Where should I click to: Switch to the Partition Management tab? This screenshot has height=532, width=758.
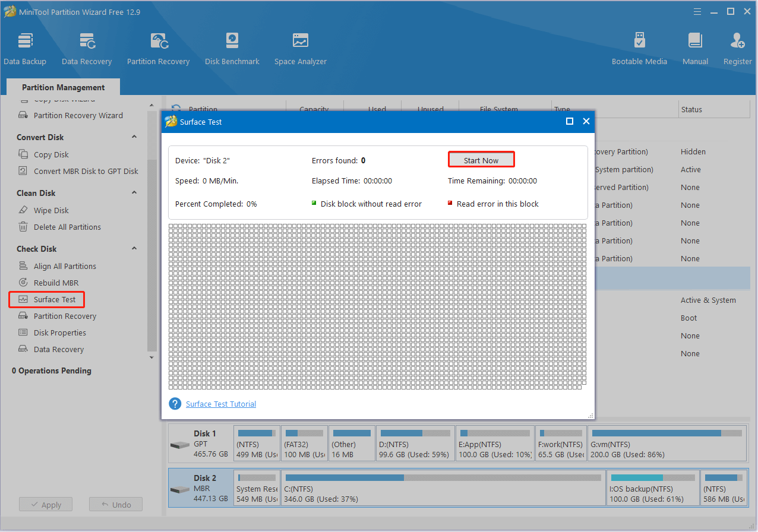point(62,87)
